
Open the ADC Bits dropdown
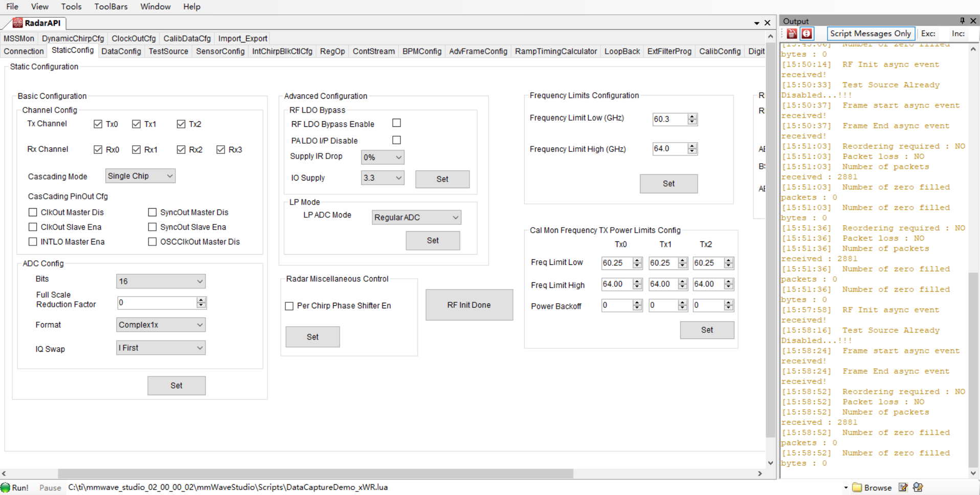point(161,281)
